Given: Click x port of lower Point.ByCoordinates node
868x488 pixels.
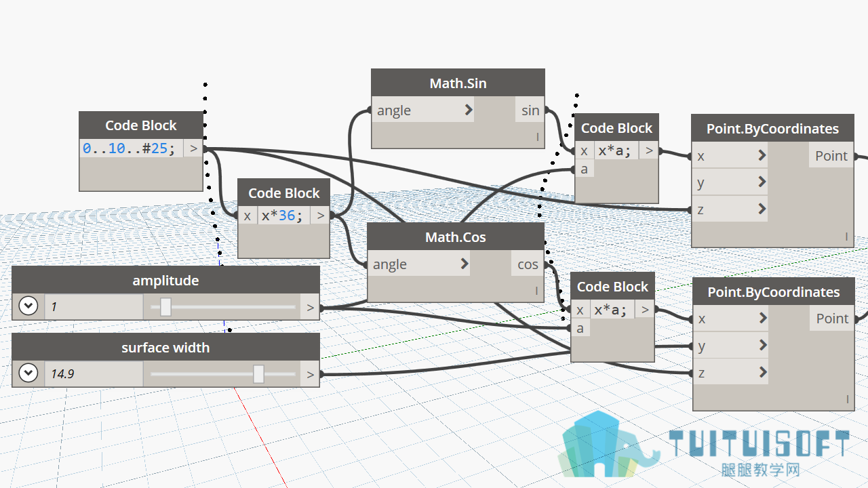Looking at the screenshot, I should 731,319.
